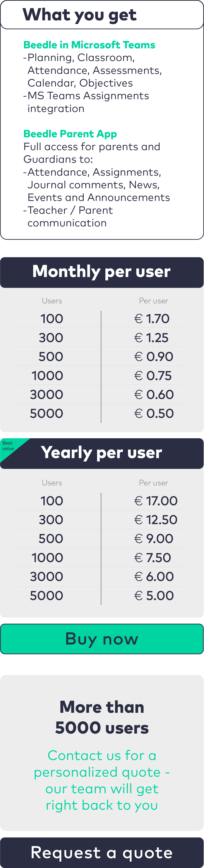Click the monthly € 0.75 price
204x868 pixels.
tap(153, 376)
